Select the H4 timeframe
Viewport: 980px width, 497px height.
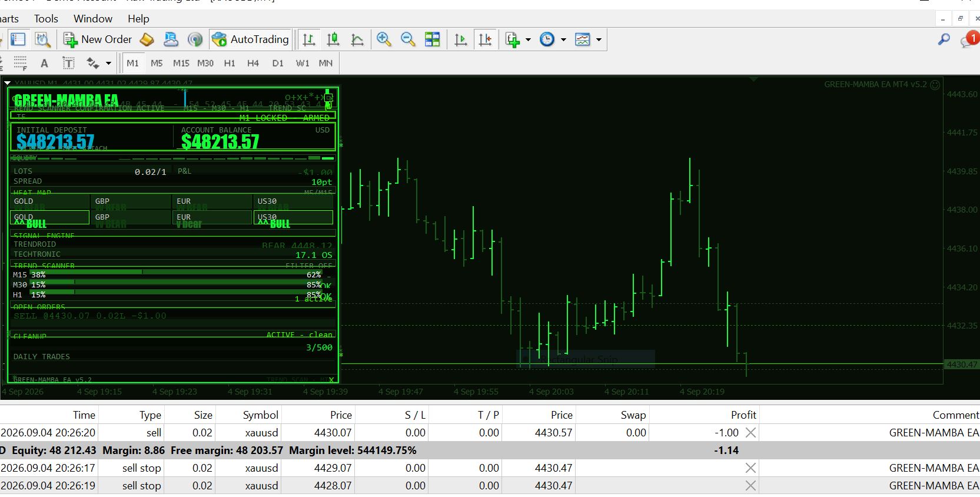tap(253, 63)
